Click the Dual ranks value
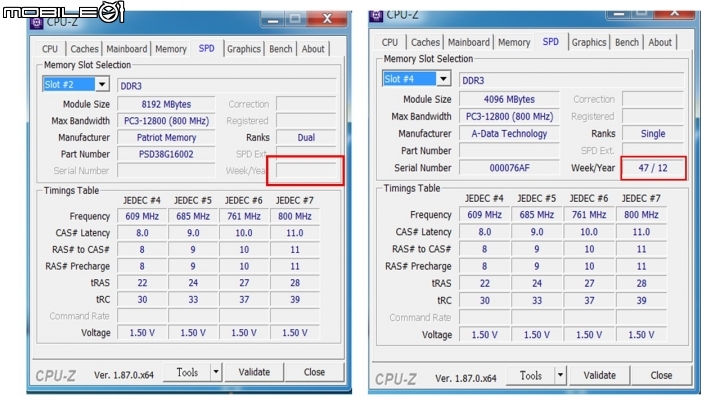The image size is (720, 405). (306, 137)
